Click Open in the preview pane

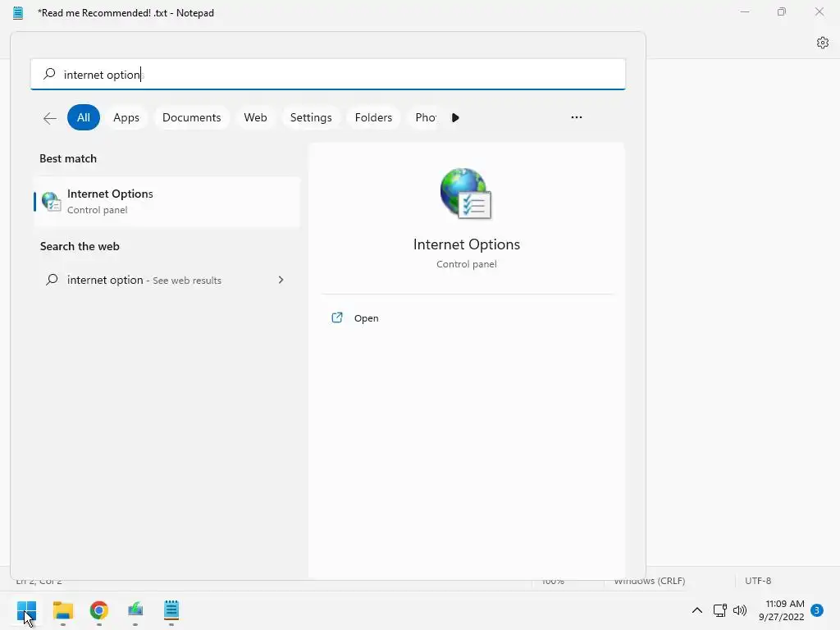pyautogui.click(x=366, y=318)
